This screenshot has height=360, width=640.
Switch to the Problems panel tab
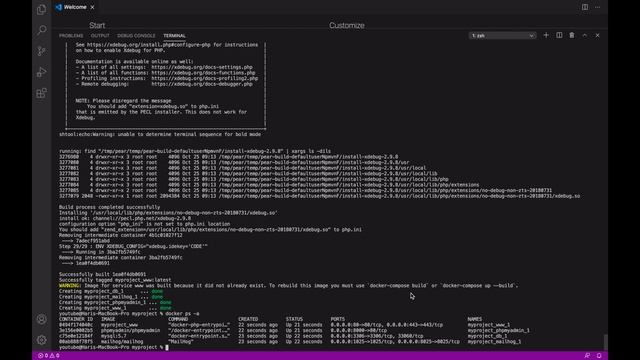(x=71, y=36)
